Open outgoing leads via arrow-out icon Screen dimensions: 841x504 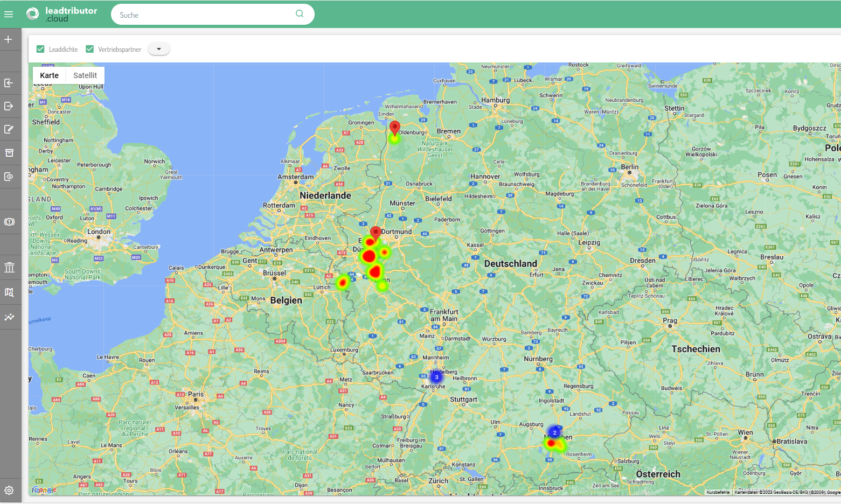pyautogui.click(x=9, y=106)
